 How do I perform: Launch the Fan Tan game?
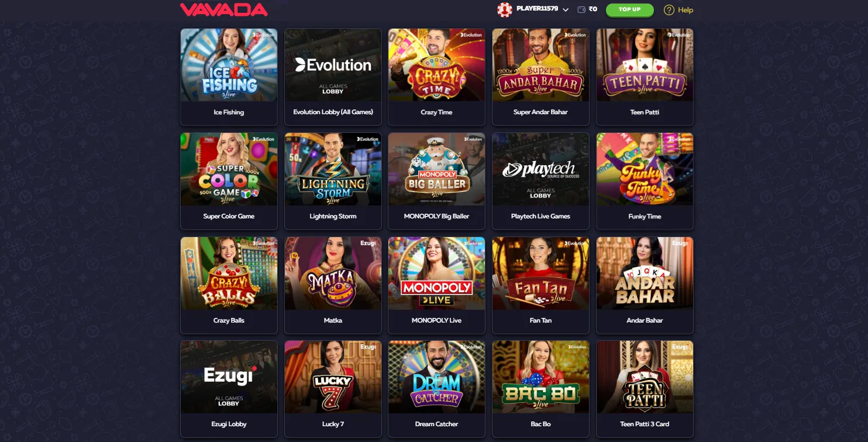540,285
